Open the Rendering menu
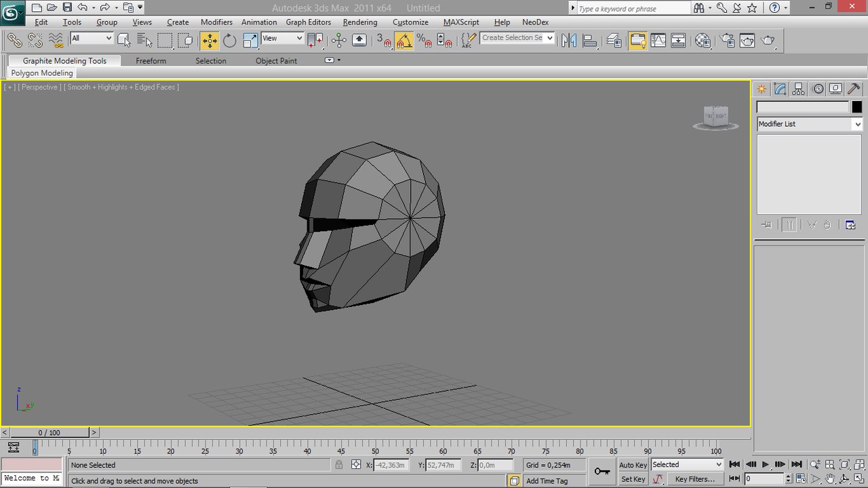Image resolution: width=868 pixels, height=488 pixels. click(x=359, y=22)
